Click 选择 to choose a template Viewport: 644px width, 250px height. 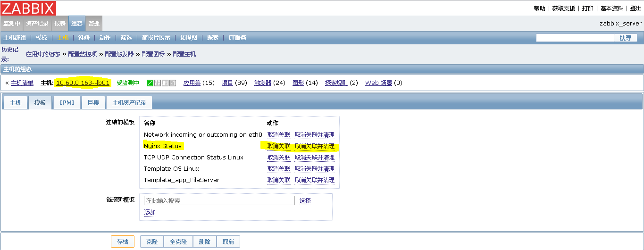click(305, 201)
